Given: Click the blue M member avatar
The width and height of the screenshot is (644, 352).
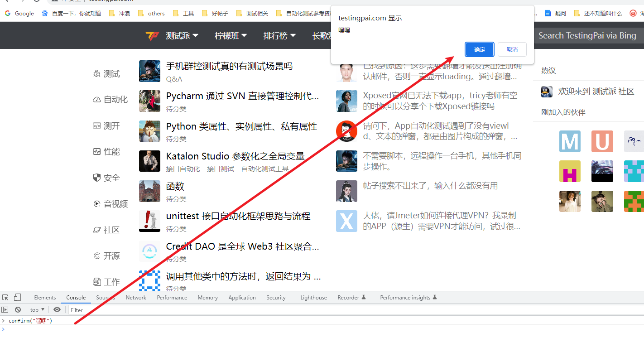Looking at the screenshot, I should [570, 141].
